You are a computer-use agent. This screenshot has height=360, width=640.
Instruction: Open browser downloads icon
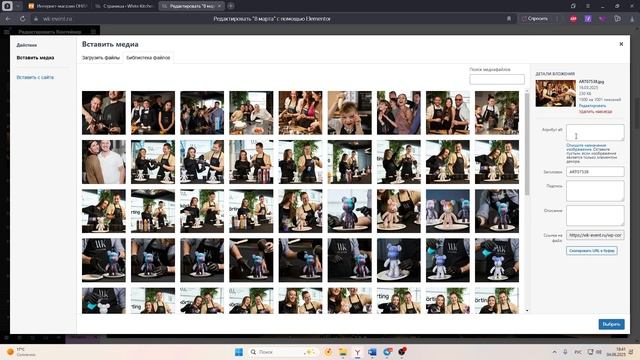coord(632,19)
